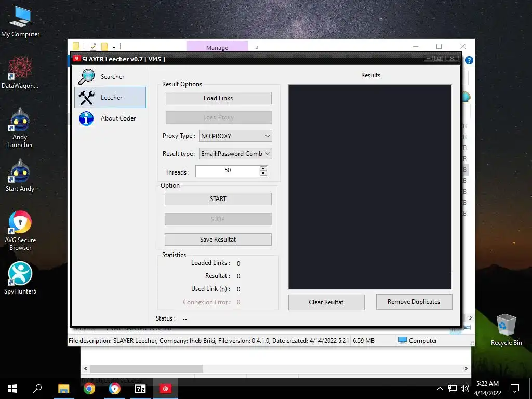The height and width of the screenshot is (399, 532).
Task: Click the SLAYER Leecher title bar icon
Action: coord(77,58)
